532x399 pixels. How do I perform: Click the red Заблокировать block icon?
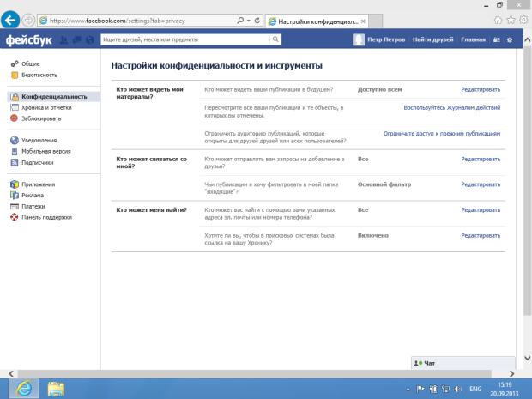[x=14, y=118]
